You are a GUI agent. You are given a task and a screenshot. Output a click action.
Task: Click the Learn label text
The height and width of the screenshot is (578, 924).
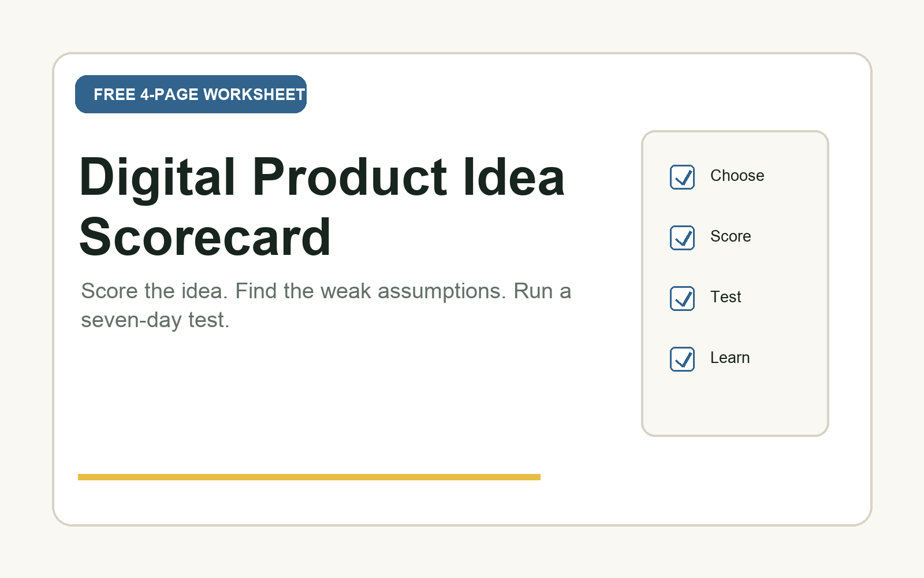(730, 358)
